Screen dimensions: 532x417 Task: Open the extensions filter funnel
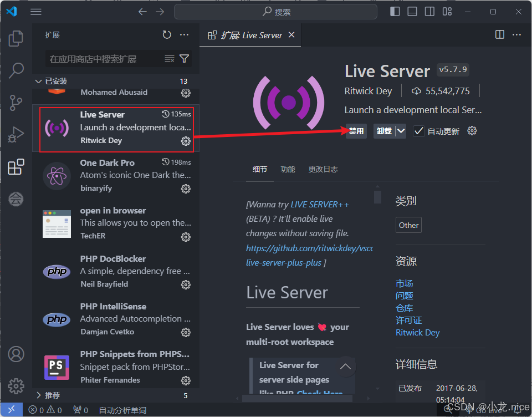point(184,59)
